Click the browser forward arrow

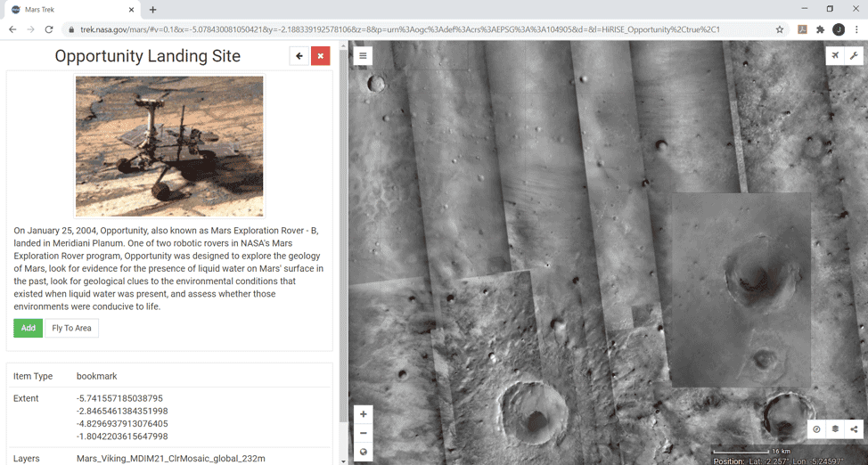tap(30, 29)
